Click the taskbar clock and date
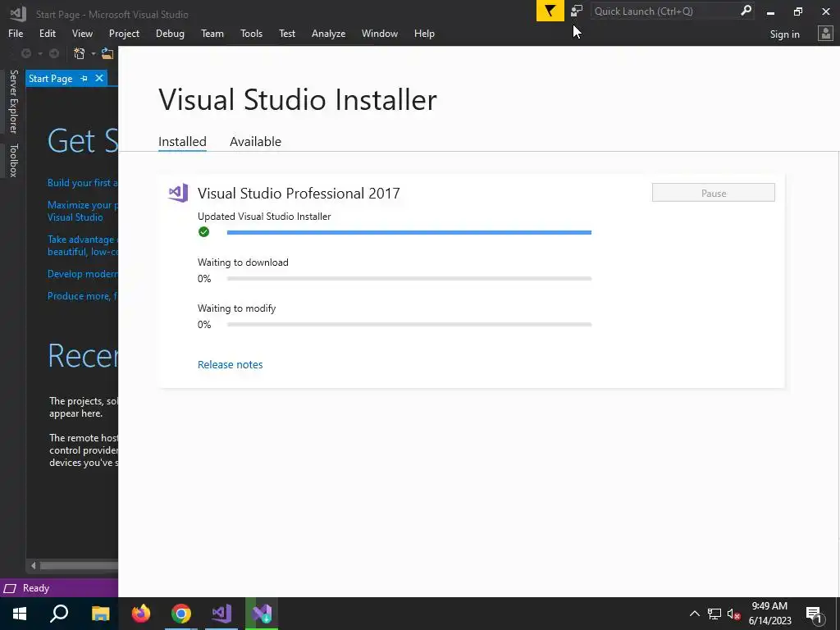The width and height of the screenshot is (840, 630). 769,614
